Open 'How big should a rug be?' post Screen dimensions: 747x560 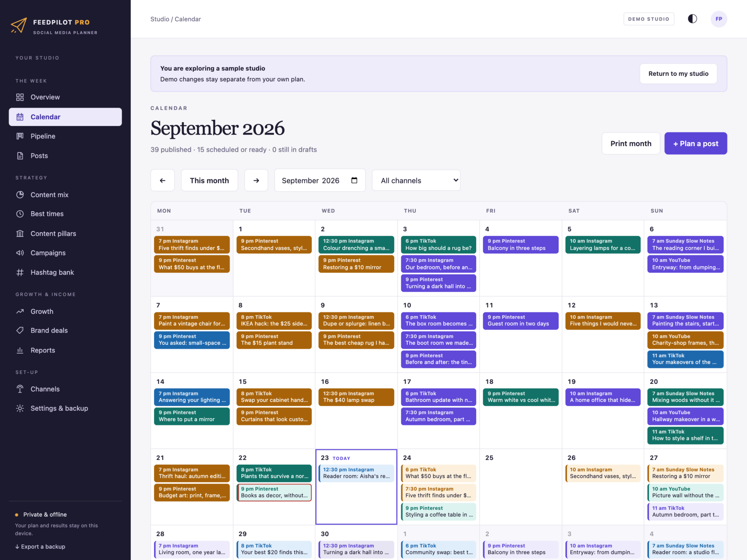point(438,245)
